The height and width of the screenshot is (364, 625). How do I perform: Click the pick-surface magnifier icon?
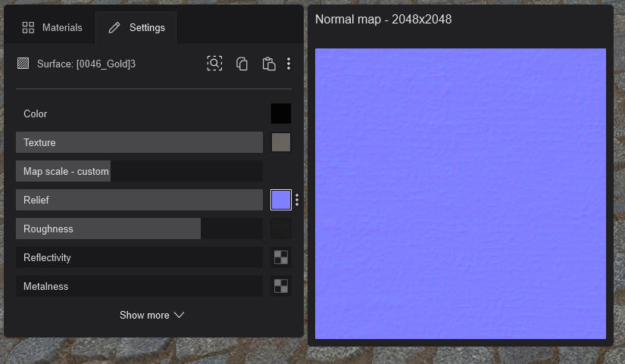[x=214, y=64]
